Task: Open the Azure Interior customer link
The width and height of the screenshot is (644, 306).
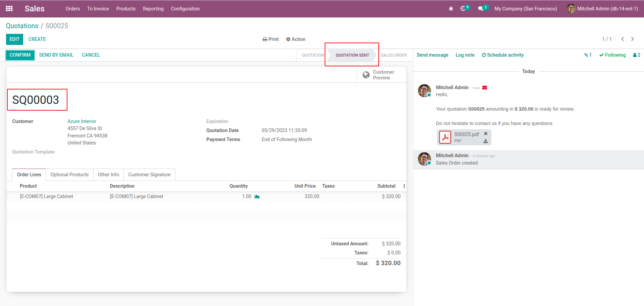Action: point(82,121)
